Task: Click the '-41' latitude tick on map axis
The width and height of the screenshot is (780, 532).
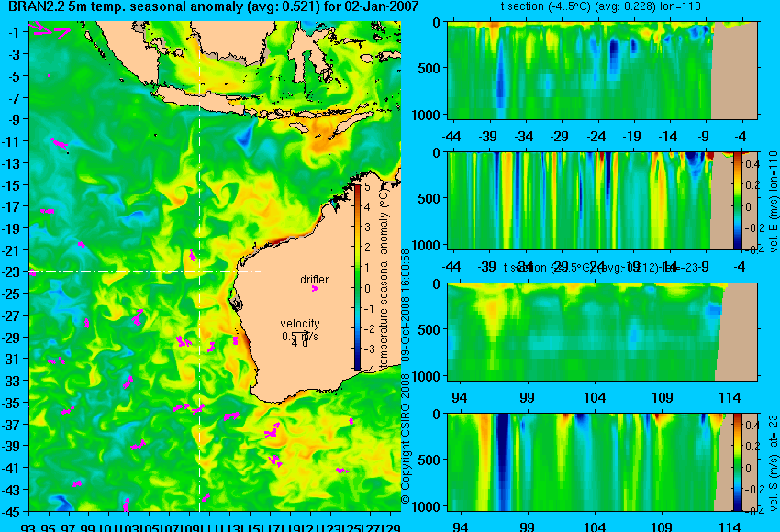Action: pos(11,468)
